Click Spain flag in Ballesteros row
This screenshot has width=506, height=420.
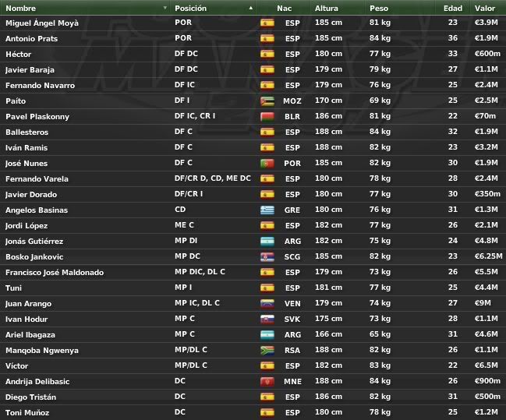[x=267, y=132]
